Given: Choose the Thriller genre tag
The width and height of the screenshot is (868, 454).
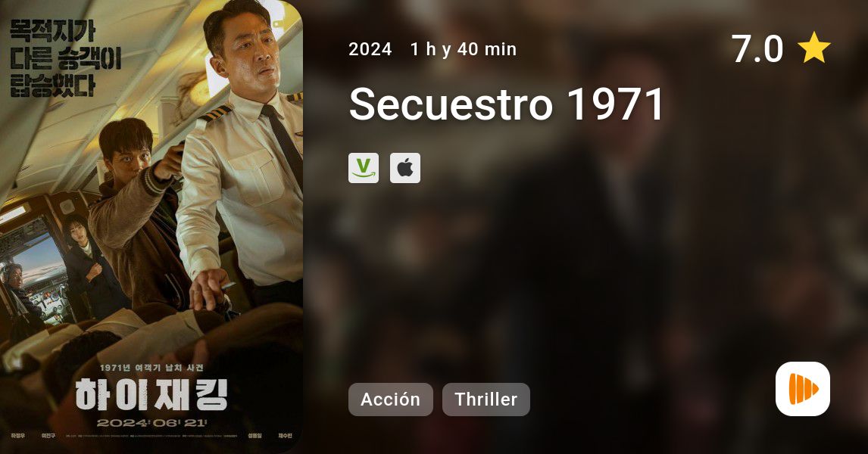Looking at the screenshot, I should (486, 400).
